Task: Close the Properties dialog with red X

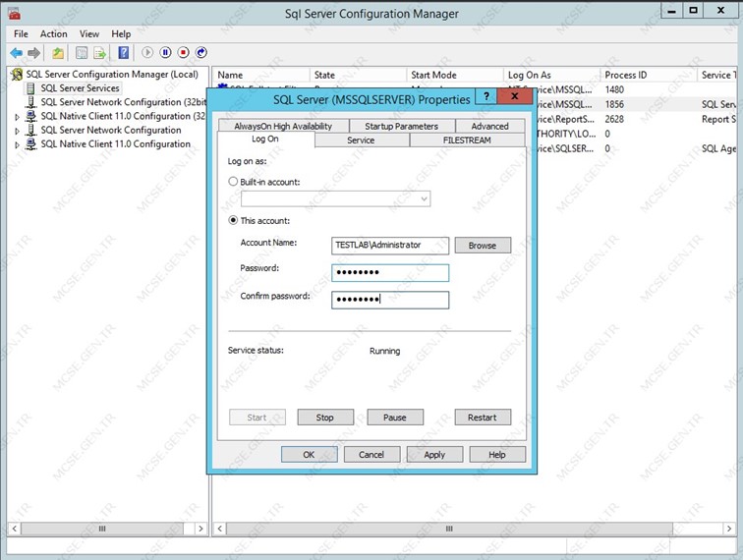Action: coord(515,96)
